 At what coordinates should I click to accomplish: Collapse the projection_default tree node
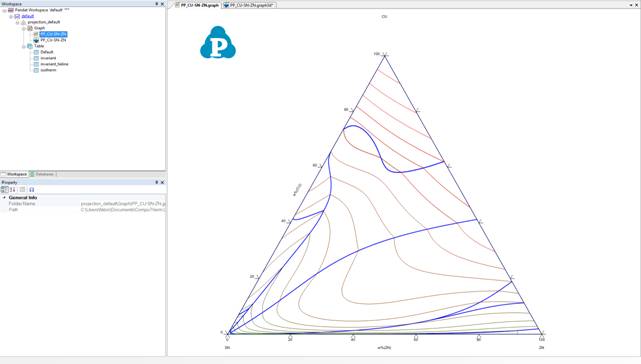coord(17,22)
